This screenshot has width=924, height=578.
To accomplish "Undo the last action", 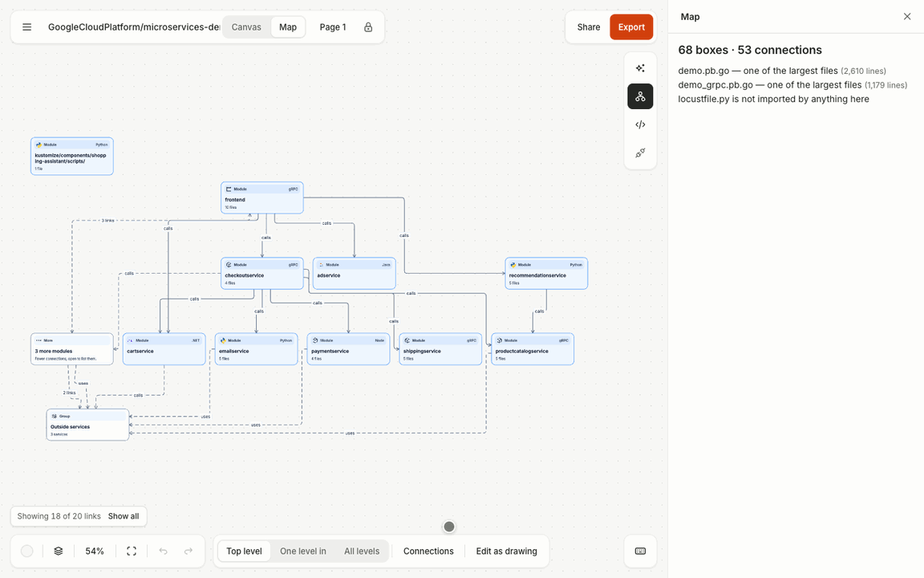I will click(x=164, y=551).
